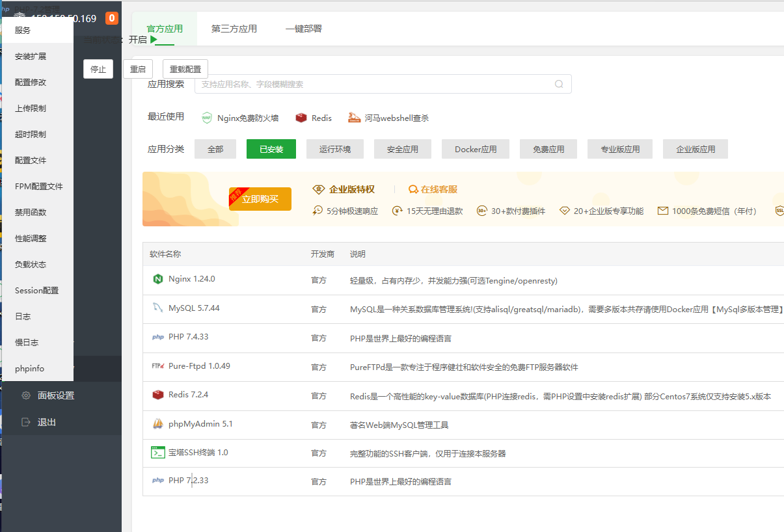This screenshot has height=532, width=784.
Task: Click the green running-status triangle icon
Action: (x=154, y=40)
